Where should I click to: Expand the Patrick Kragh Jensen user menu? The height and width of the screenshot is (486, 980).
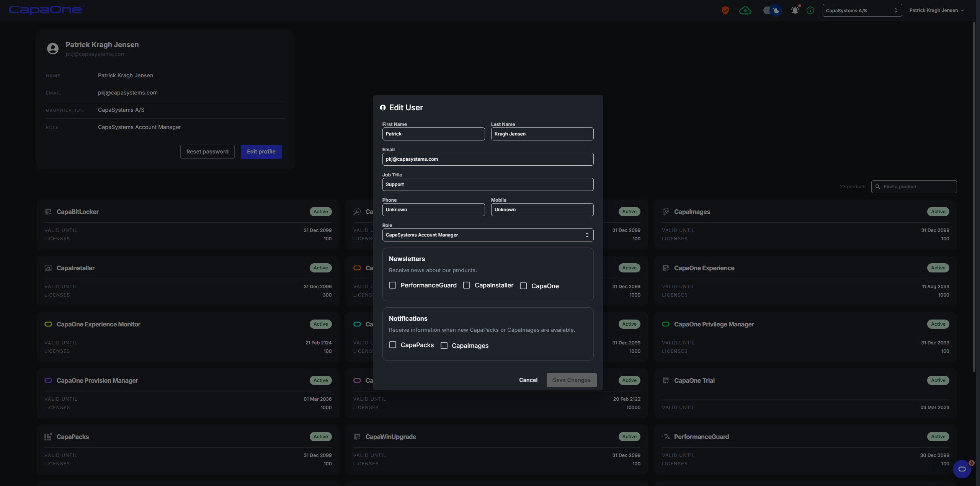point(937,10)
